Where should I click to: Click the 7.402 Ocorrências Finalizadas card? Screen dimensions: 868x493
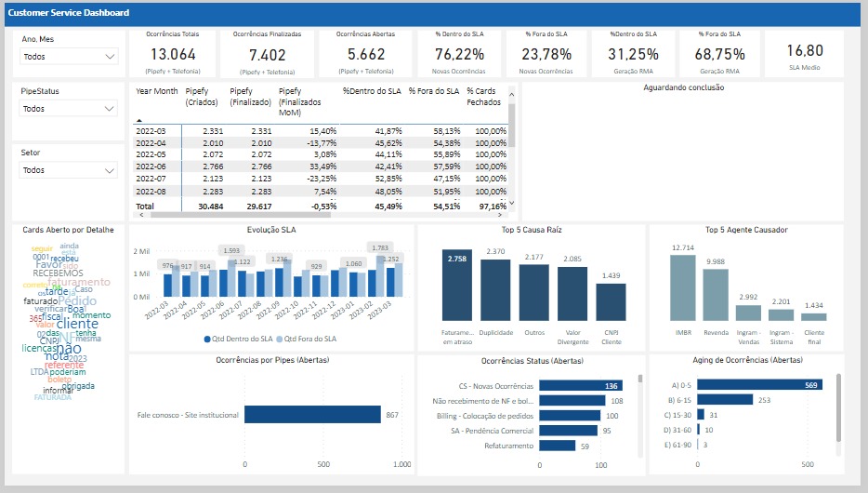click(268, 54)
